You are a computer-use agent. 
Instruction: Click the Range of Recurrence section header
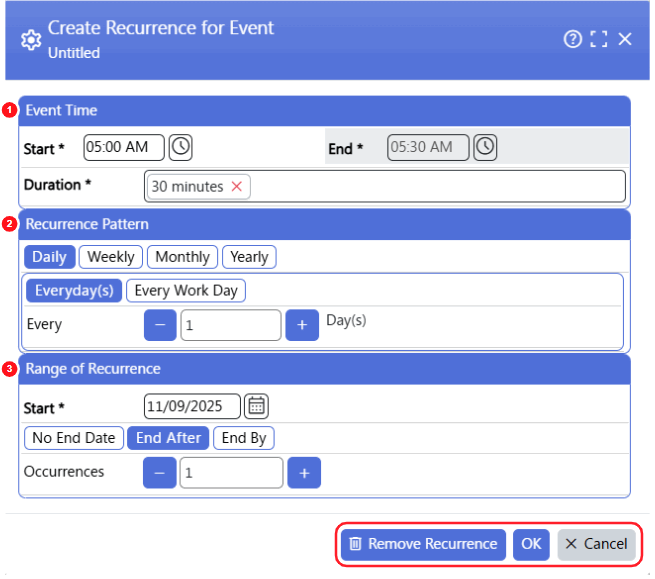coord(325,369)
